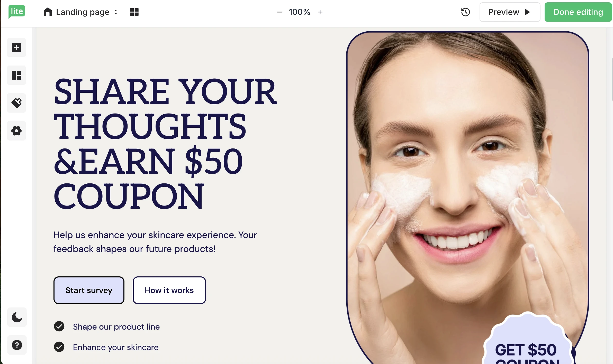Select the Start survey button
The height and width of the screenshot is (364, 613).
(x=89, y=290)
